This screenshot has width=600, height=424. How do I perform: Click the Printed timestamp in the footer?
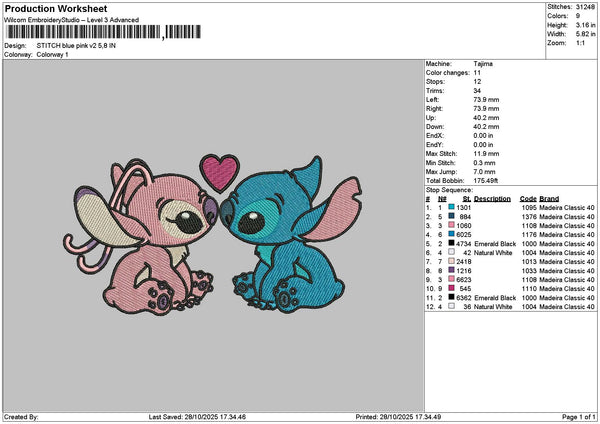tap(398, 417)
